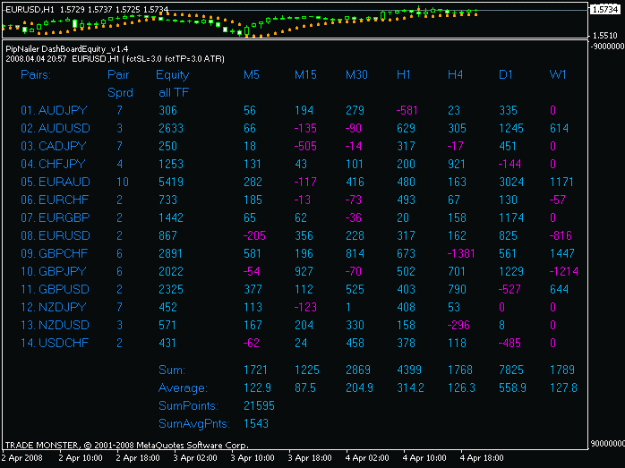This screenshot has width=625, height=468.
Task: Click the EURAUD spread value 10
Action: point(122,182)
